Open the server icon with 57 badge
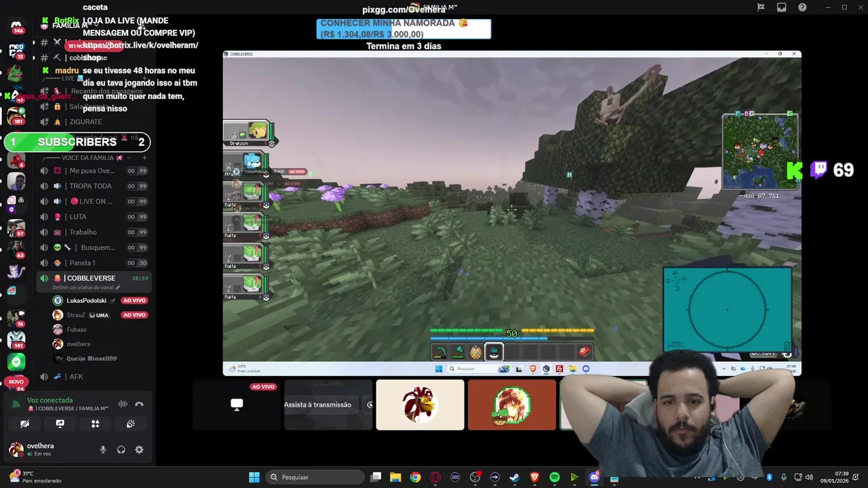Viewport: 868px width, 488px height. click(x=16, y=228)
